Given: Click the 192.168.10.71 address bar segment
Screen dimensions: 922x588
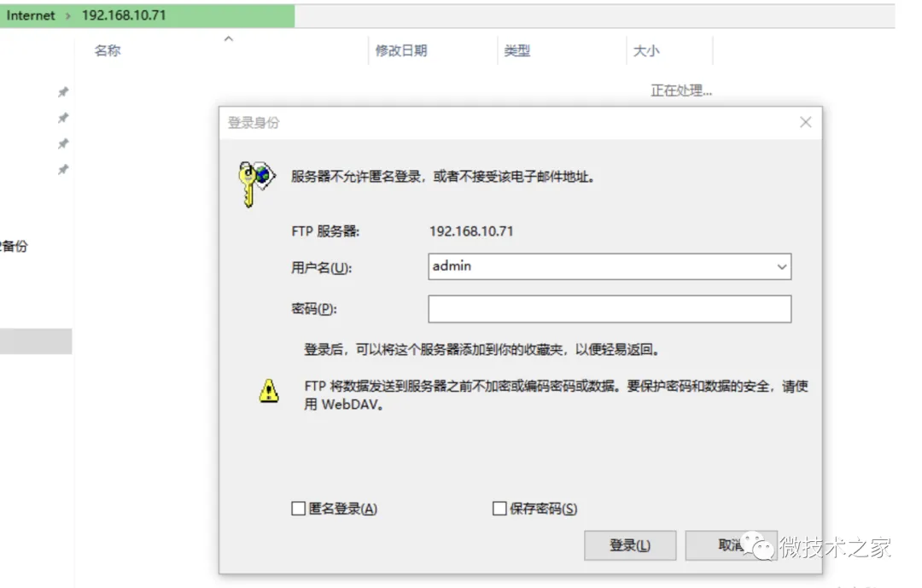Looking at the screenshot, I should (x=124, y=15).
